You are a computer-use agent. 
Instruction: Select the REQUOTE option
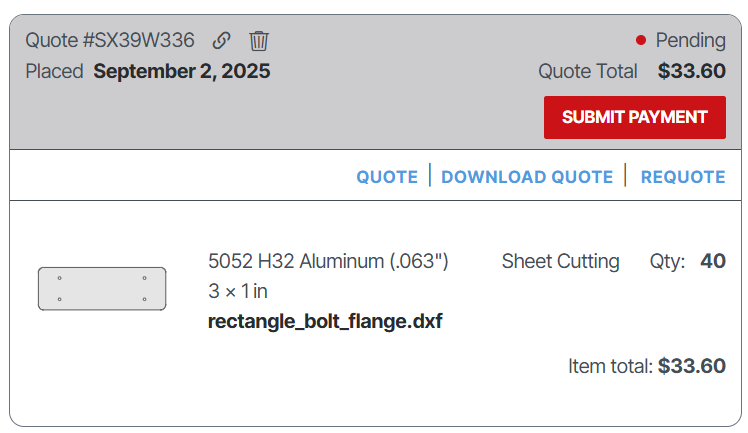pyautogui.click(x=683, y=177)
